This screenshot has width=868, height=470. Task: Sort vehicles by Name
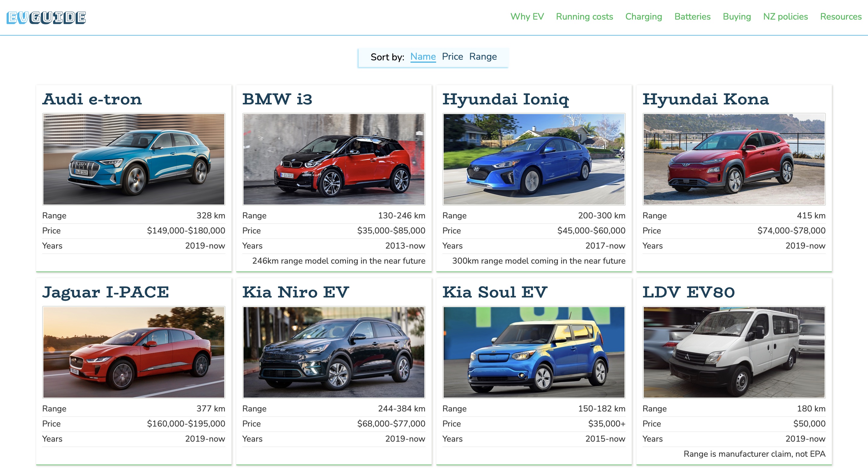coord(423,57)
